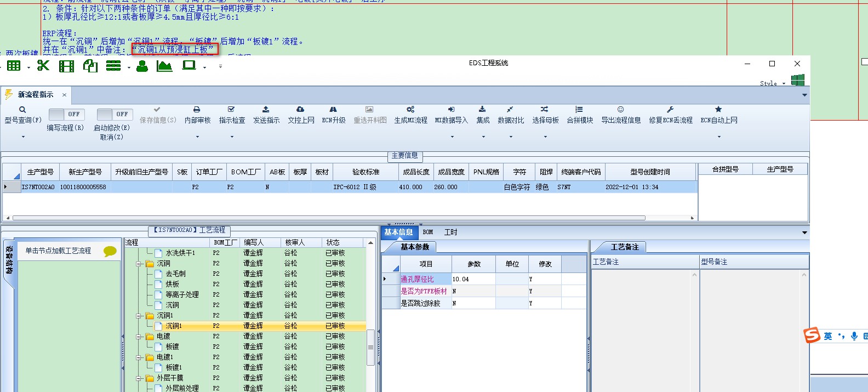868x392 pixels.
Task: Click 集成 download button
Action: point(483,115)
